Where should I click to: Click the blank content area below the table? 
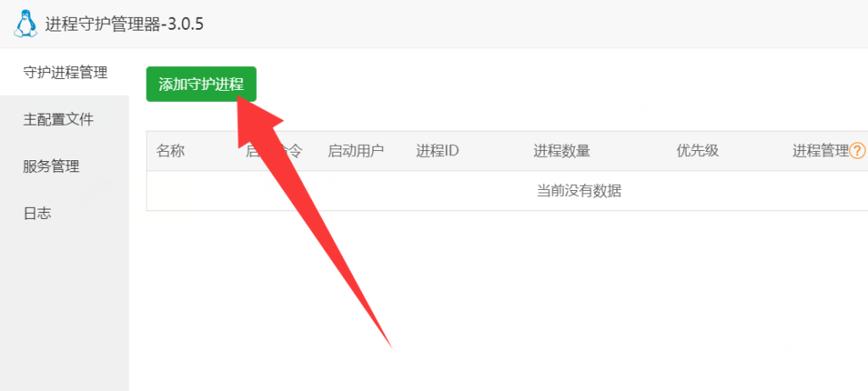tap(609, 299)
